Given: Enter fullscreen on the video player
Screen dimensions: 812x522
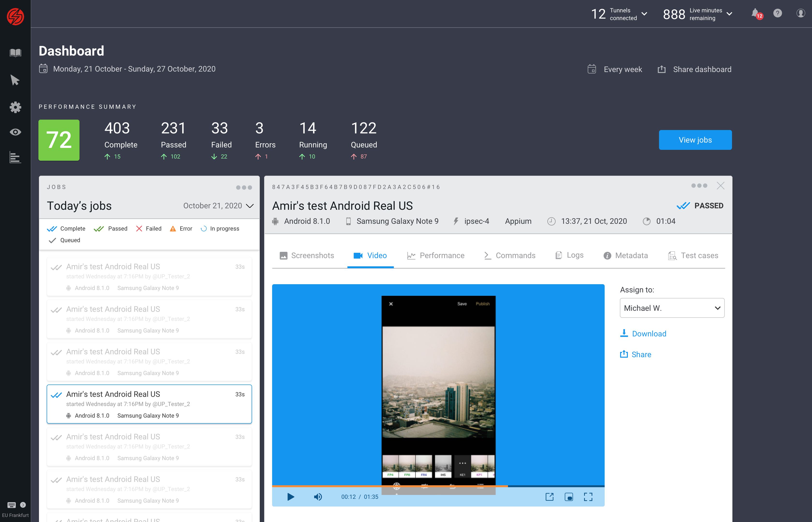Looking at the screenshot, I should tap(588, 497).
